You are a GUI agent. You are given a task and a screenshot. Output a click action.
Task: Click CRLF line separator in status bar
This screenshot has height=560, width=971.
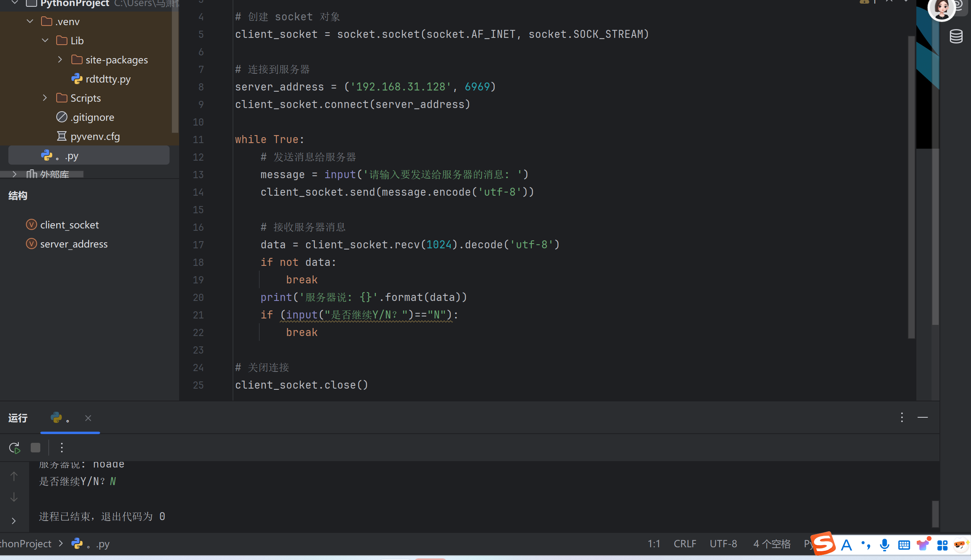685,544
